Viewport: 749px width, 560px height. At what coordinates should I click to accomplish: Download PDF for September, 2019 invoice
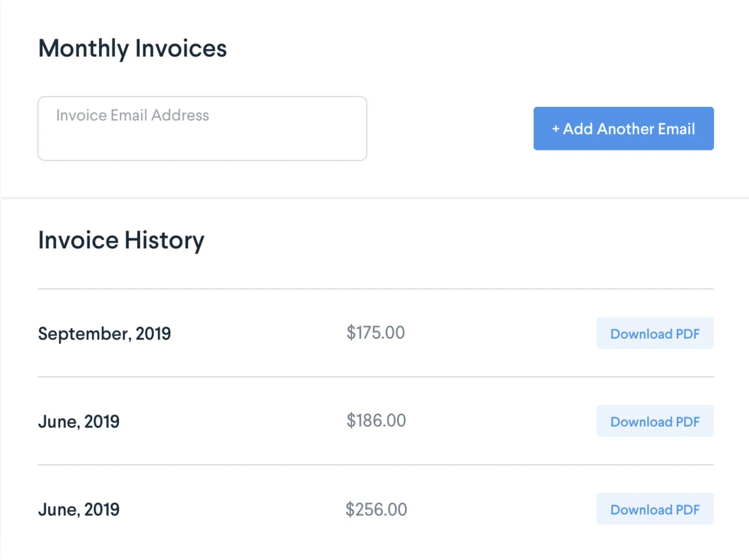[655, 333]
